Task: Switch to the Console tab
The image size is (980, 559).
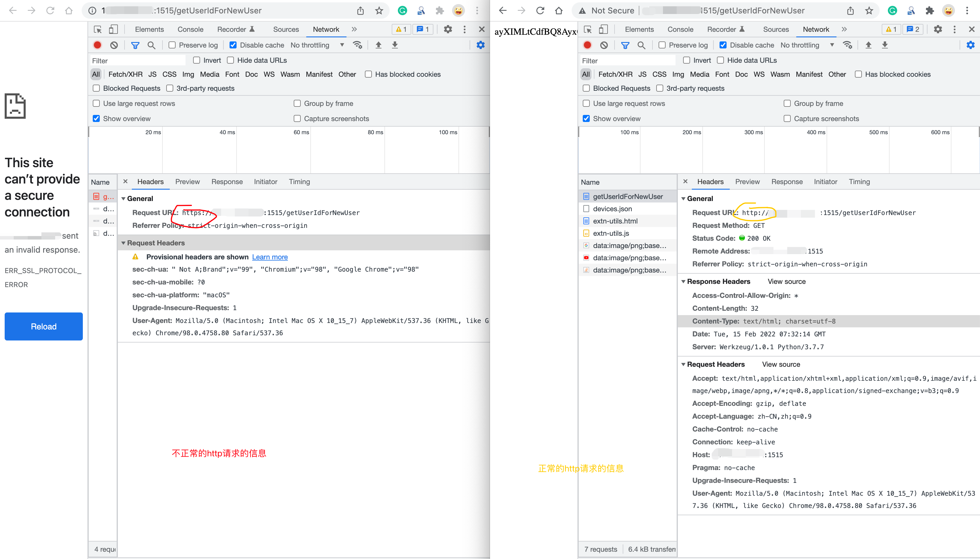Action: tap(190, 29)
